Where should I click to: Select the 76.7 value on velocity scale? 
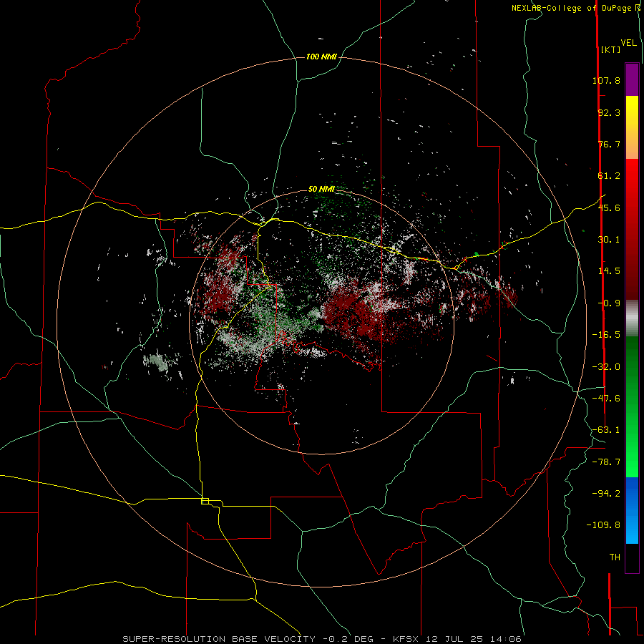pyautogui.click(x=609, y=144)
